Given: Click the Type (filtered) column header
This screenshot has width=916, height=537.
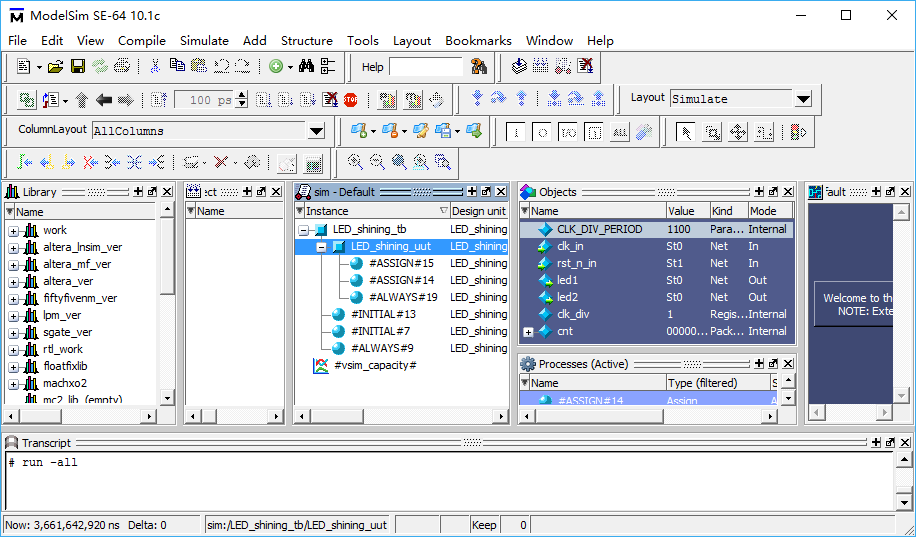Looking at the screenshot, I should [718, 383].
